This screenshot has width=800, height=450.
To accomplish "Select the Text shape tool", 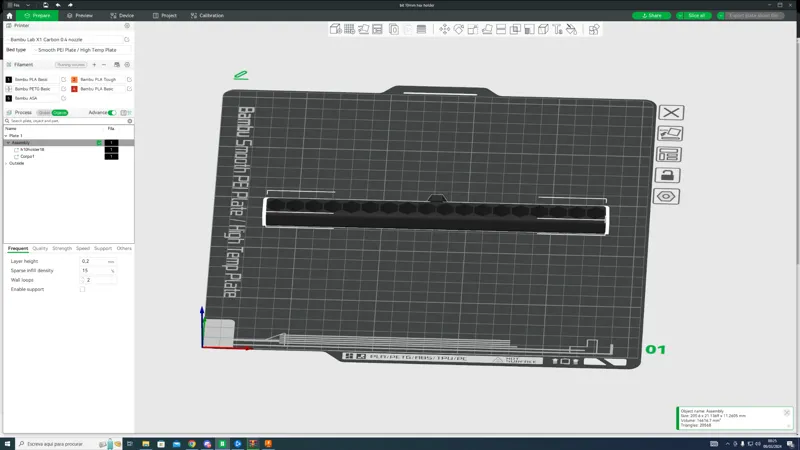I will click(558, 29).
